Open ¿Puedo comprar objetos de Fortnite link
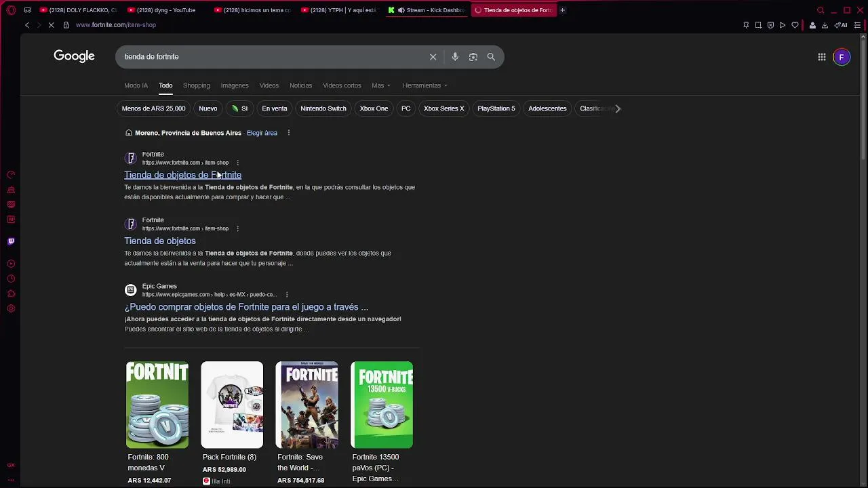 [x=246, y=307]
